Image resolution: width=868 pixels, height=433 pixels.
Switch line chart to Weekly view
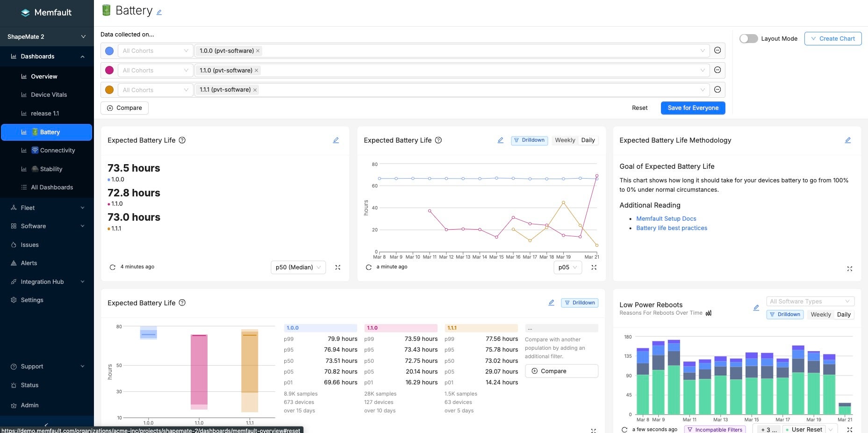565,140
